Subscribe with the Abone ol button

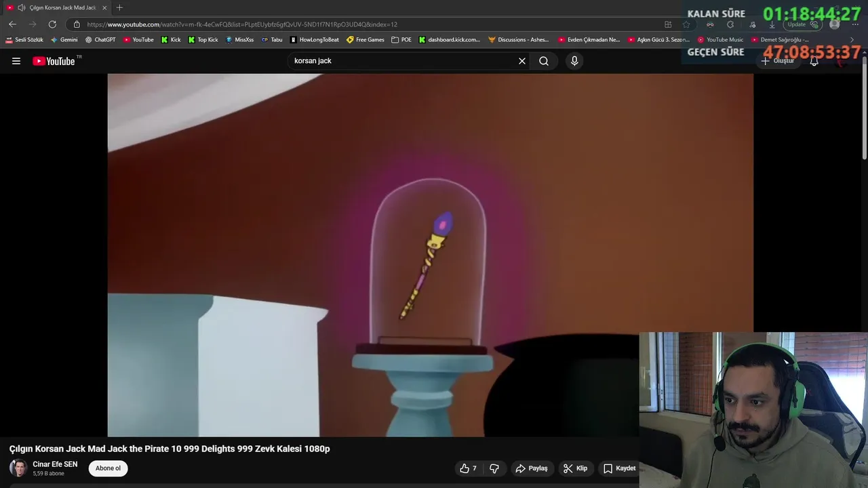tap(108, 468)
